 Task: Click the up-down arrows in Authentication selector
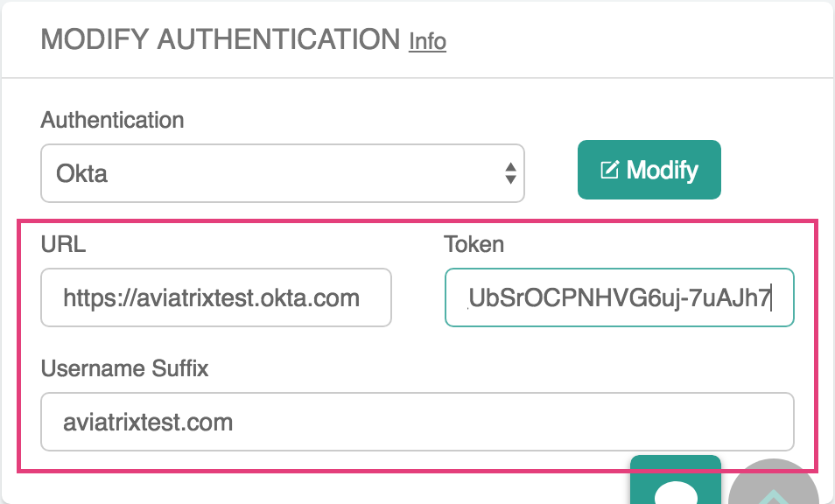510,173
